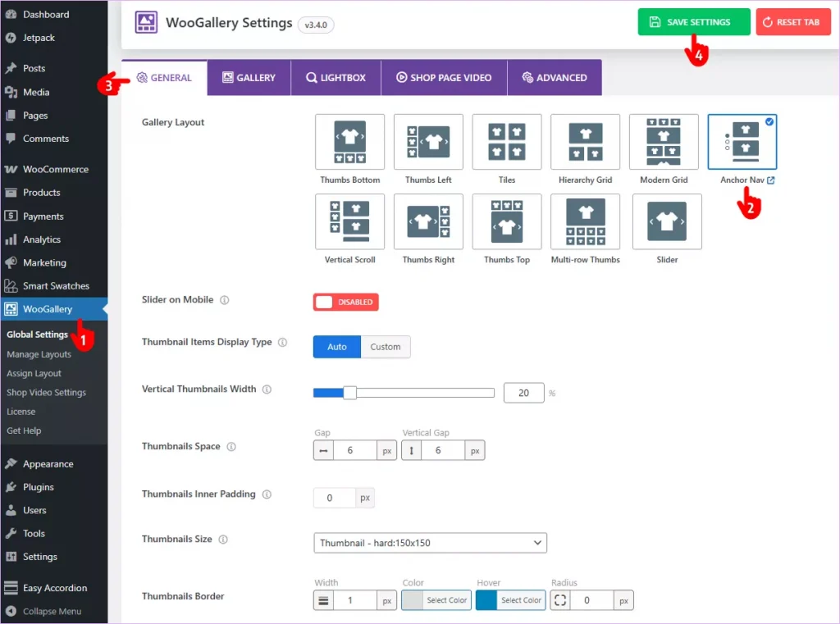Viewport: 840px width, 624px height.
Task: Click the info icon beside Thumbnails Size
Action: coord(223,540)
